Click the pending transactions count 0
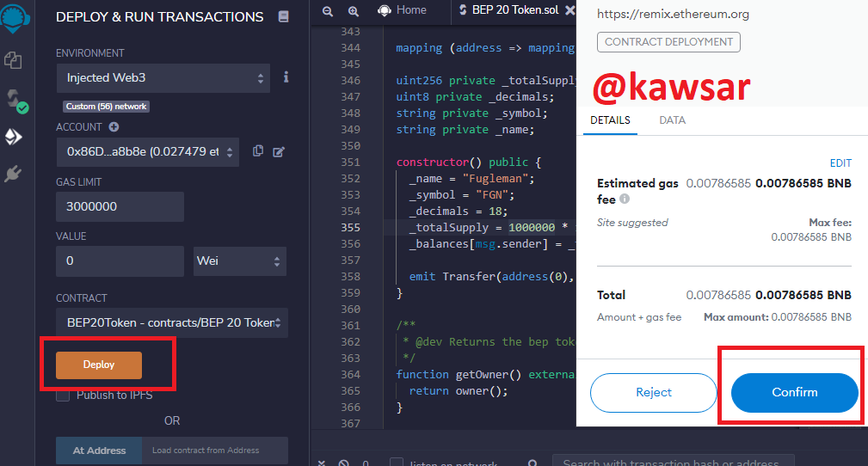 366,463
